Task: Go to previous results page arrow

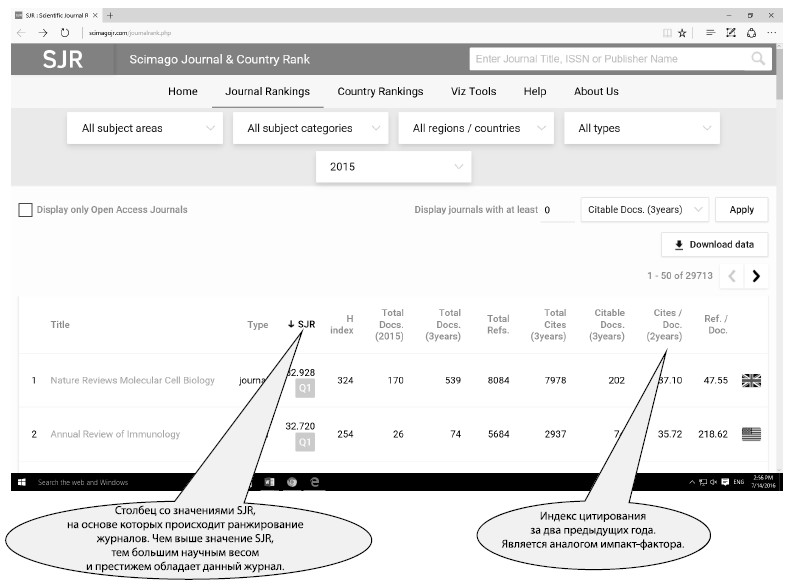Action: tap(732, 276)
